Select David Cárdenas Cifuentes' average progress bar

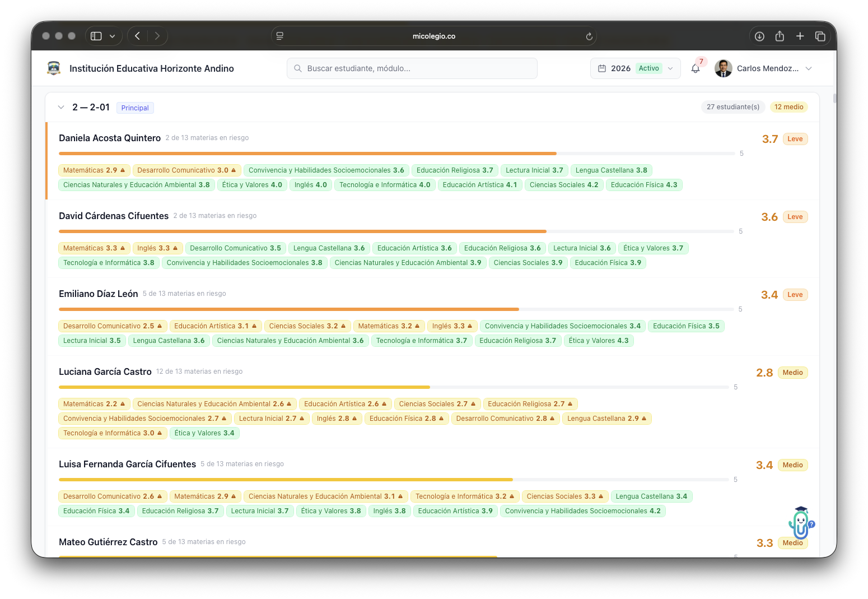point(396,231)
